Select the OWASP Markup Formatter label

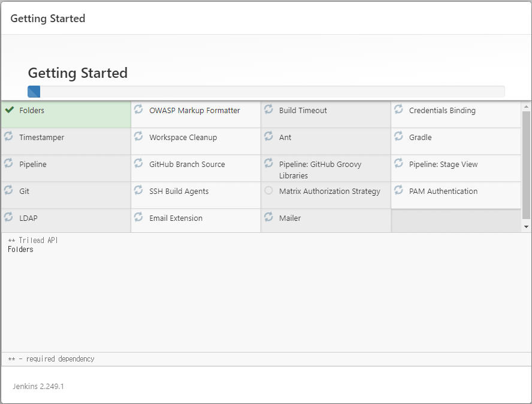[195, 111]
